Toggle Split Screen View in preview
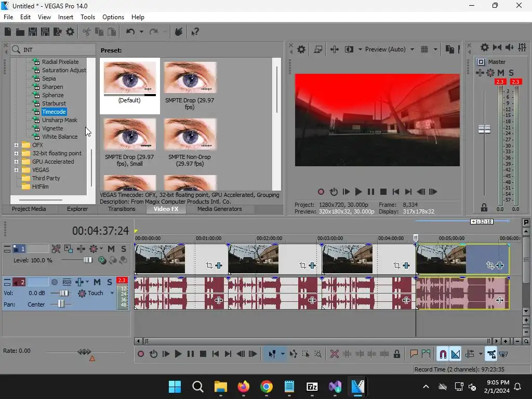 pos(349,49)
